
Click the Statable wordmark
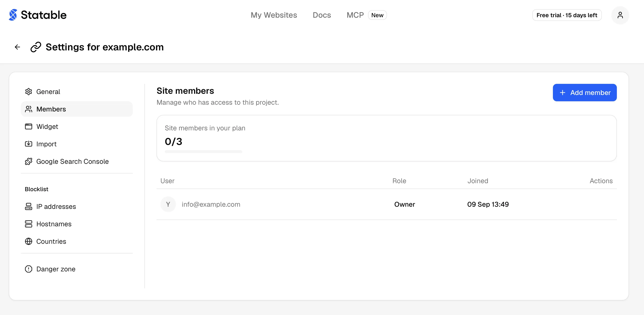pos(44,15)
